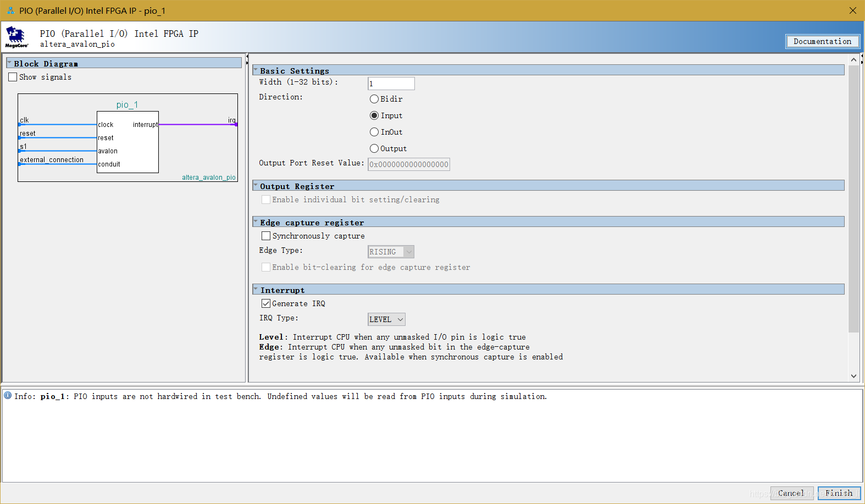Collapse the Basic Settings section

256,70
